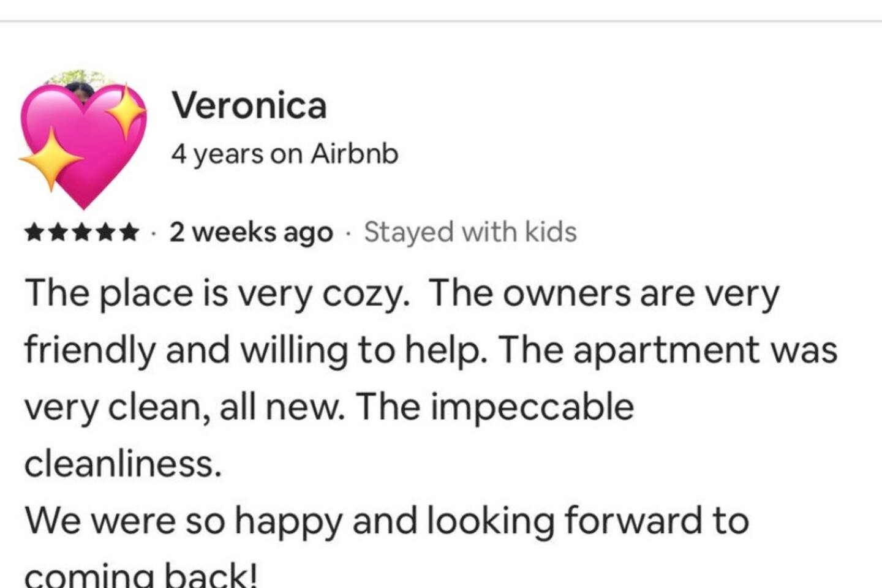This screenshot has height=588, width=882.
Task: Click the '4 years on Airbnb' text
Action: pos(284,154)
